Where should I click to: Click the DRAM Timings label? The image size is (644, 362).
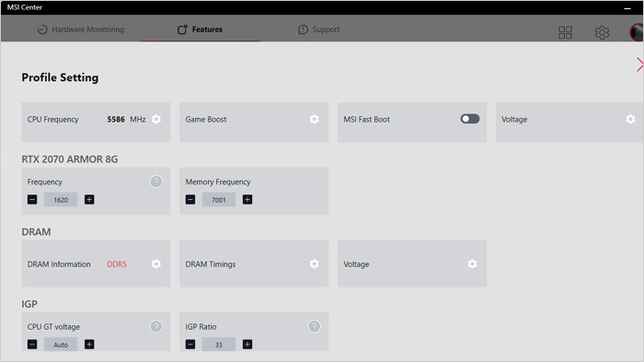211,264
